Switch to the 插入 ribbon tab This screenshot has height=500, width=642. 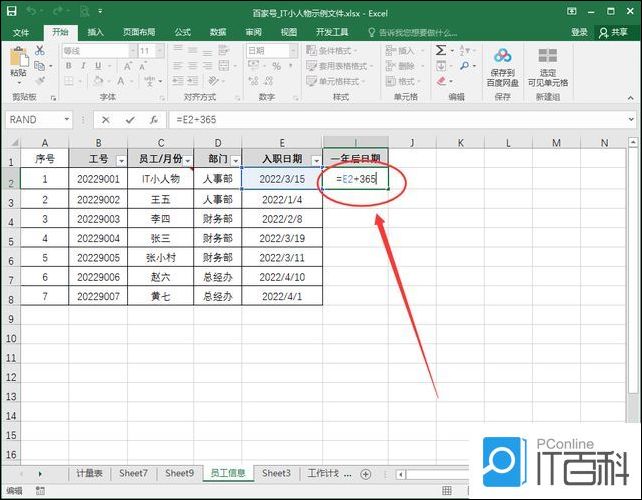point(95,32)
